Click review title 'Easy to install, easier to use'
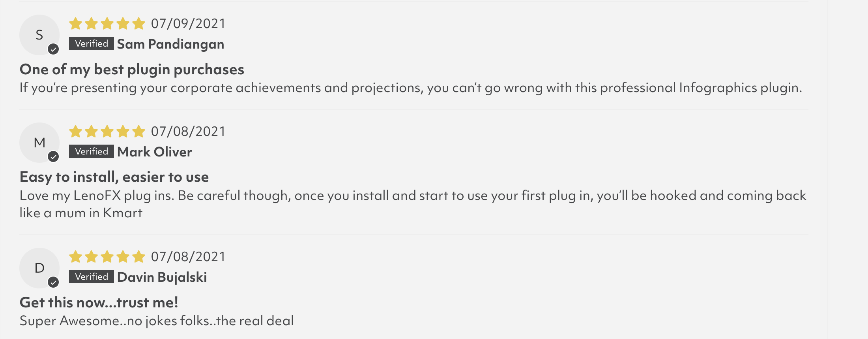The height and width of the screenshot is (339, 868). click(x=114, y=177)
